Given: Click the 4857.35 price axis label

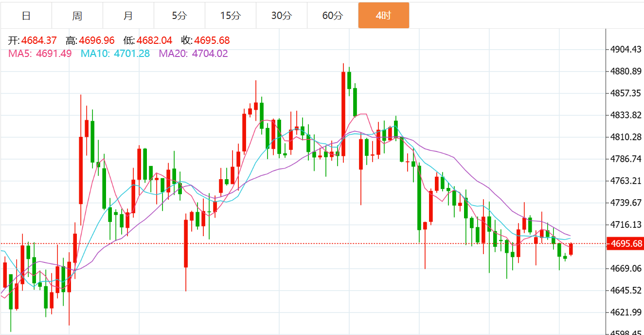Looking at the screenshot, I should pyautogui.click(x=626, y=93).
